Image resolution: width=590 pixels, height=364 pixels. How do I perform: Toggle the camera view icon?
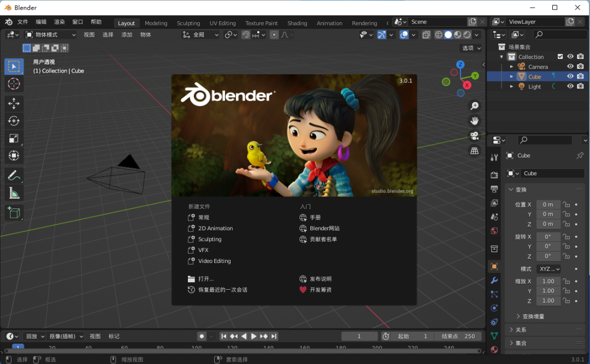[475, 136]
